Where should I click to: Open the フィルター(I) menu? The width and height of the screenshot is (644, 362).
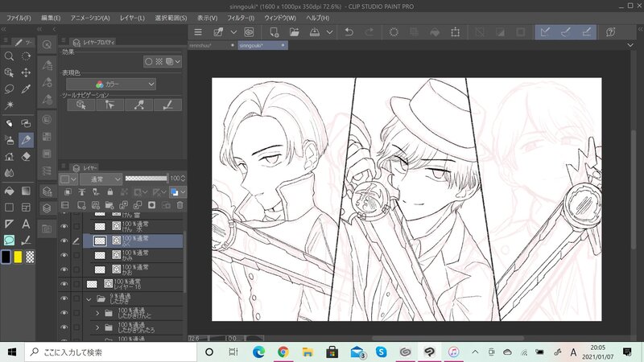click(241, 18)
